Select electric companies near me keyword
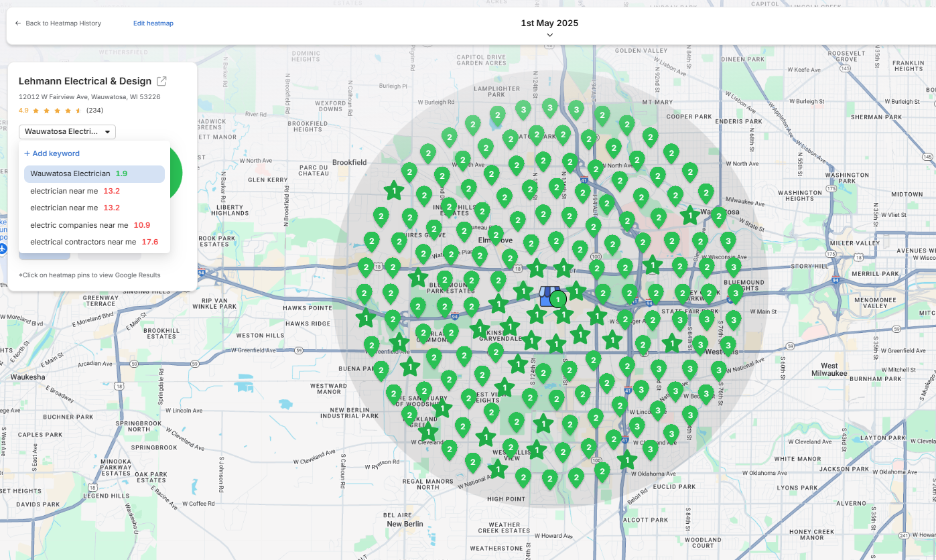The height and width of the screenshot is (560, 936). coord(90,225)
